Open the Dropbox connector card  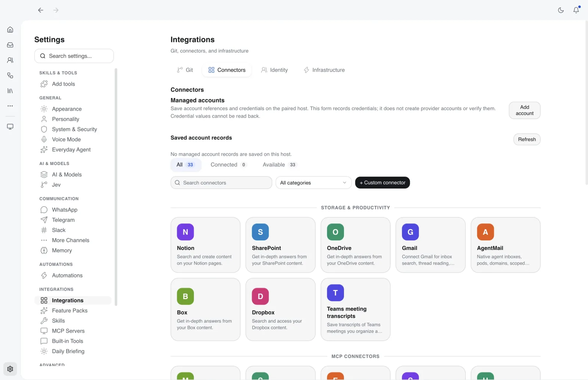click(280, 309)
